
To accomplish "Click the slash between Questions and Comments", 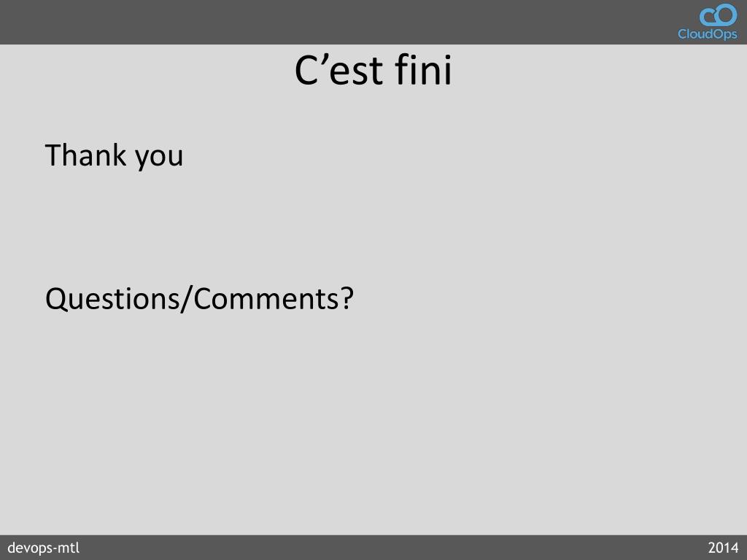I will [x=186, y=300].
